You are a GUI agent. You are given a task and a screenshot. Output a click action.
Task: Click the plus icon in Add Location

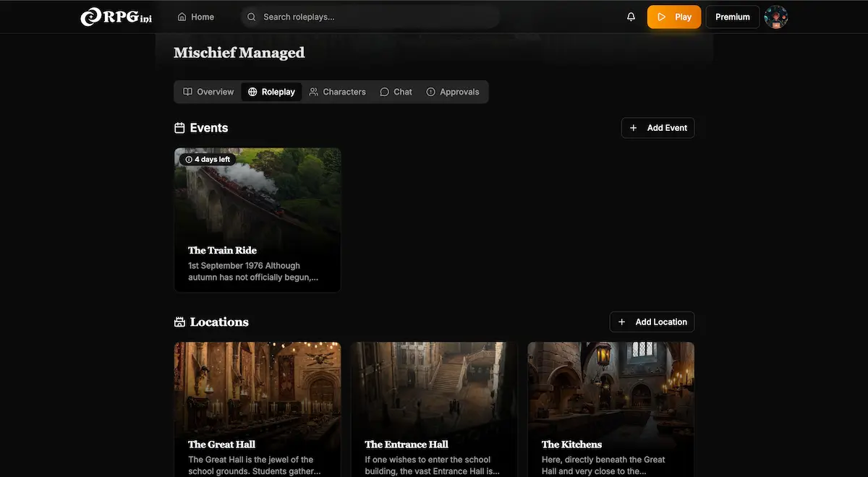coord(622,322)
